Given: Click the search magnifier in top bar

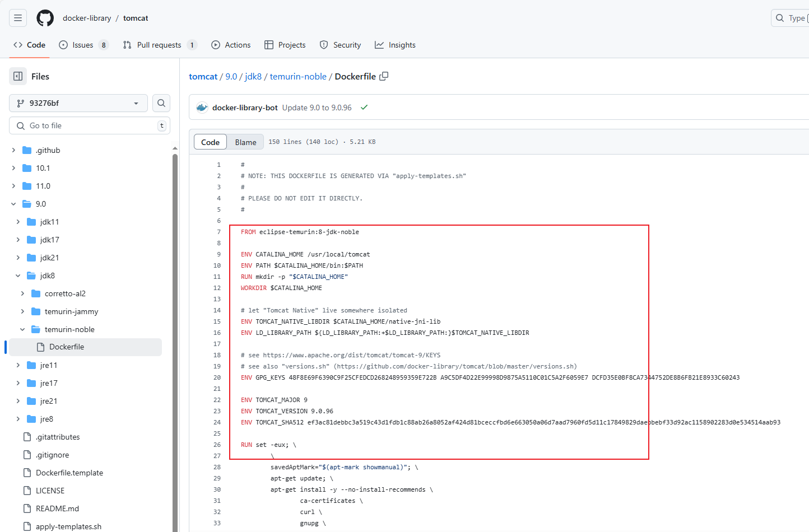Looking at the screenshot, I should tap(780, 18).
